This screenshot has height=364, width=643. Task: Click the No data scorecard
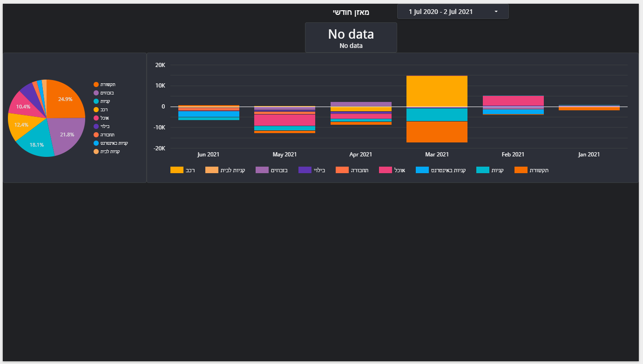tap(351, 37)
